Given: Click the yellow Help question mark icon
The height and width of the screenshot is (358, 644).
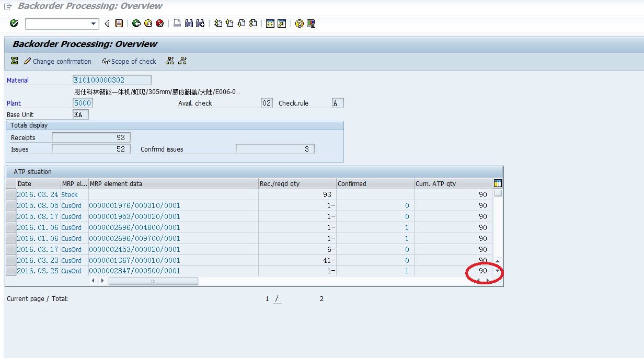Looking at the screenshot, I should coord(299,24).
